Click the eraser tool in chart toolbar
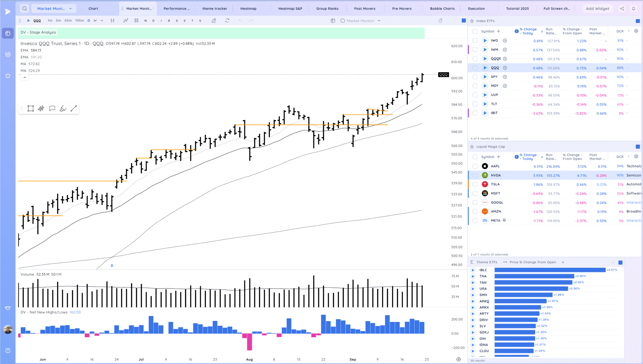 tap(214, 21)
